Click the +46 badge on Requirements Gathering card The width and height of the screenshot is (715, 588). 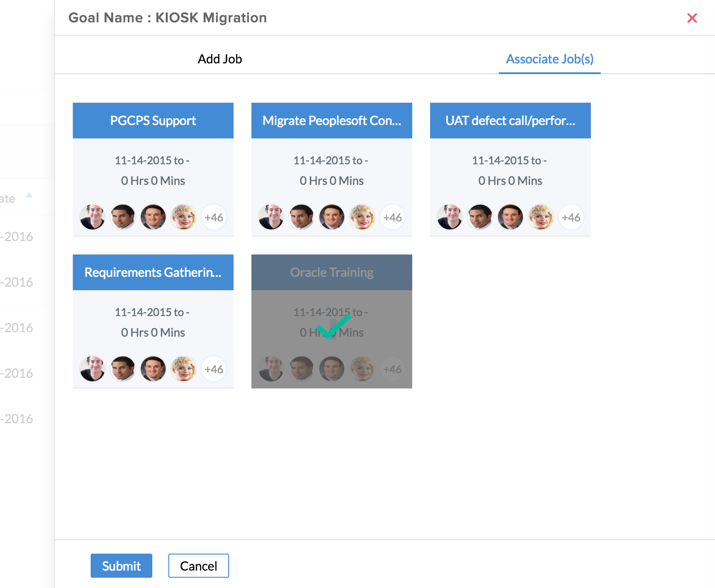214,369
